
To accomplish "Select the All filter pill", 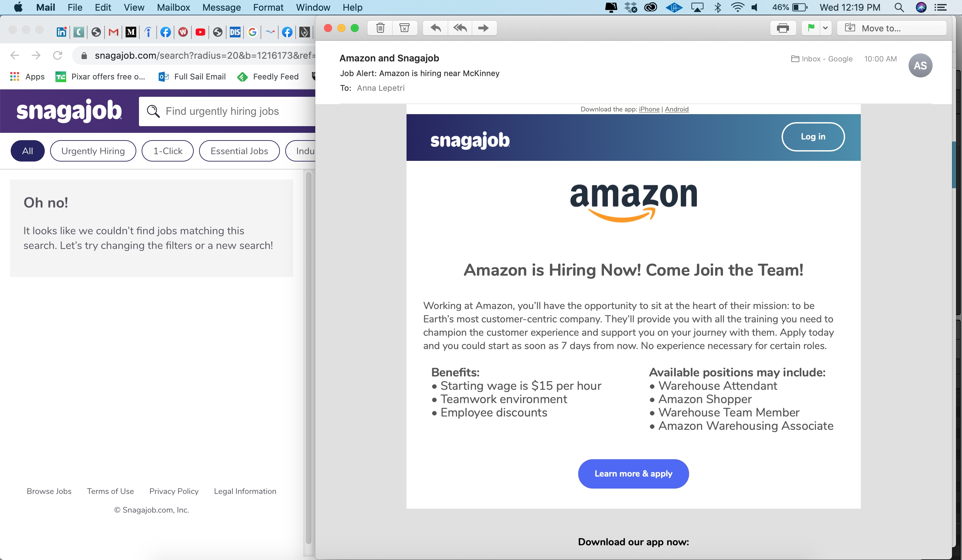I will (x=27, y=151).
